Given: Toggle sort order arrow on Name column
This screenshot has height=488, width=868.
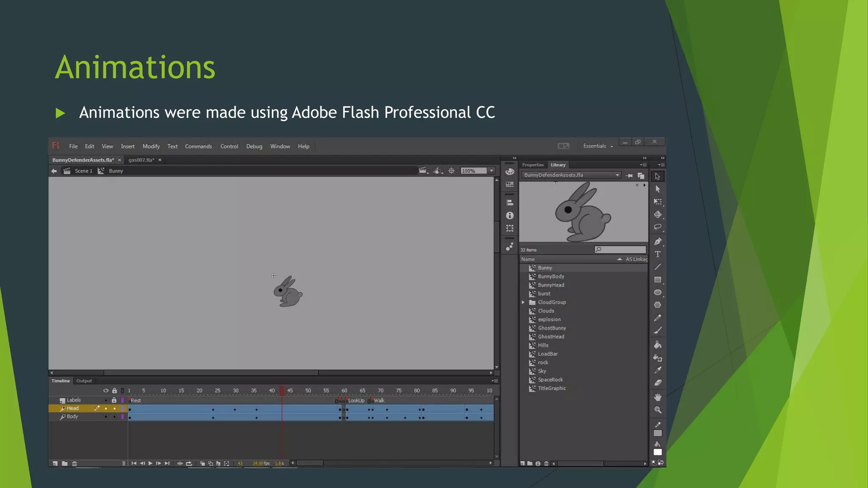Looking at the screenshot, I should pyautogui.click(x=620, y=259).
